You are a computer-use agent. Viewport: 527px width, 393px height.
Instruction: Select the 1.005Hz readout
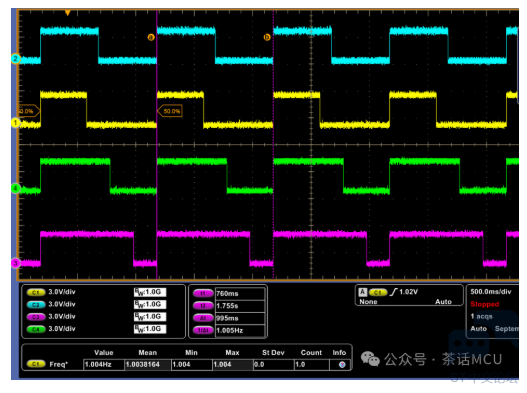pyautogui.click(x=240, y=330)
